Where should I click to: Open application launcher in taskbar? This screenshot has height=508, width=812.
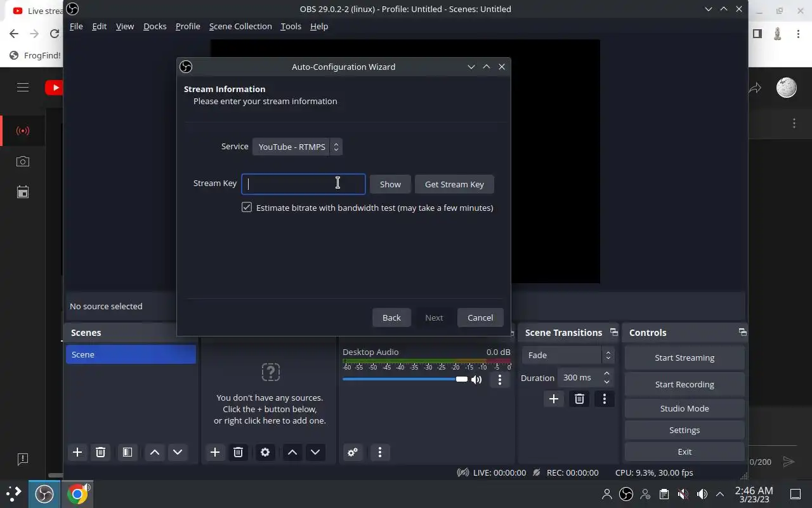coord(13,493)
